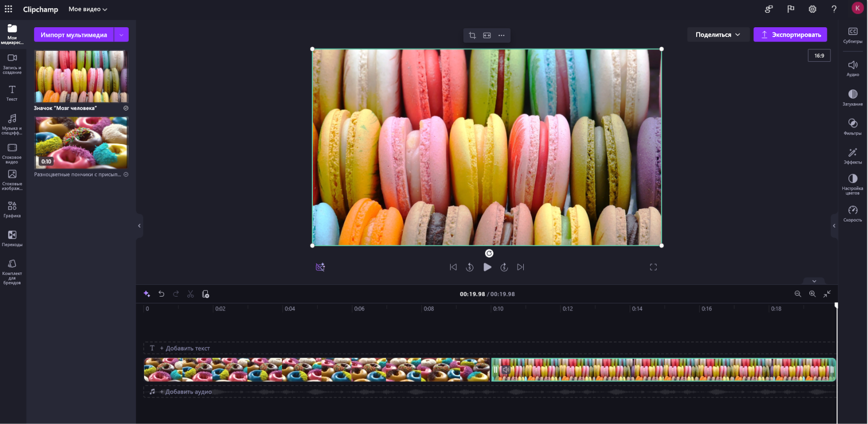Zoom out the timeline
Screen dimensions: 868x424
pyautogui.click(x=798, y=294)
